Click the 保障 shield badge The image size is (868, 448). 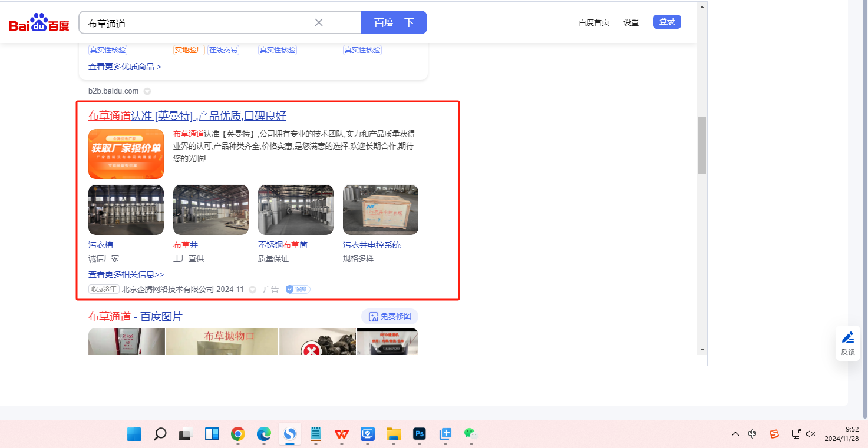[x=298, y=289]
